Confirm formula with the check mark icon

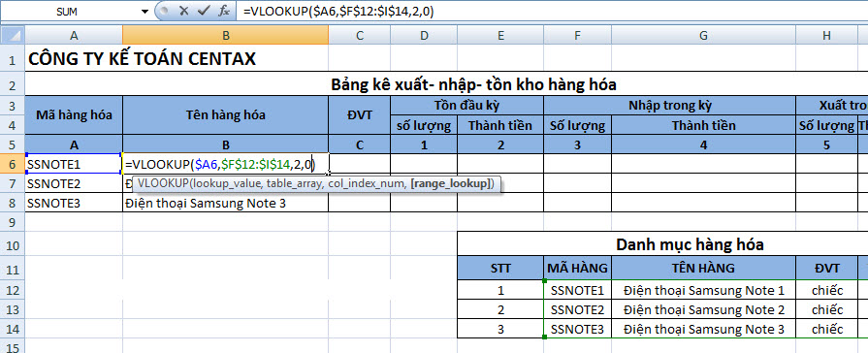pos(204,11)
